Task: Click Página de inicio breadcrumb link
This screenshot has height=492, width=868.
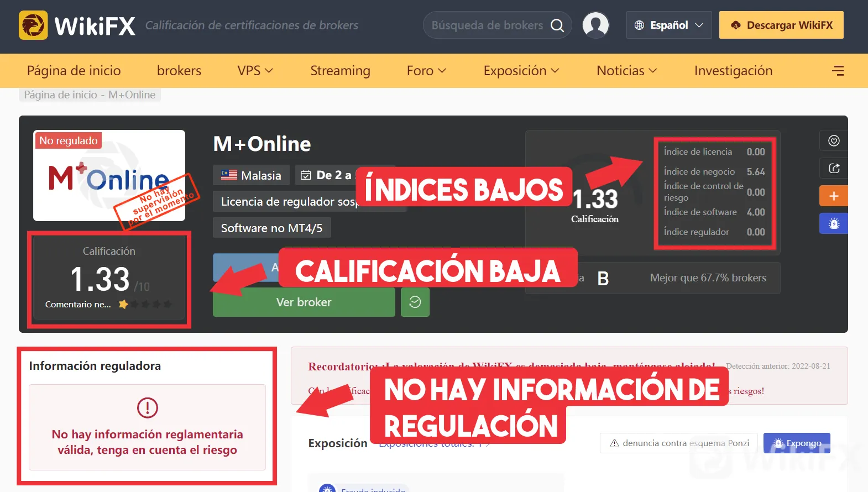Action: [60, 95]
